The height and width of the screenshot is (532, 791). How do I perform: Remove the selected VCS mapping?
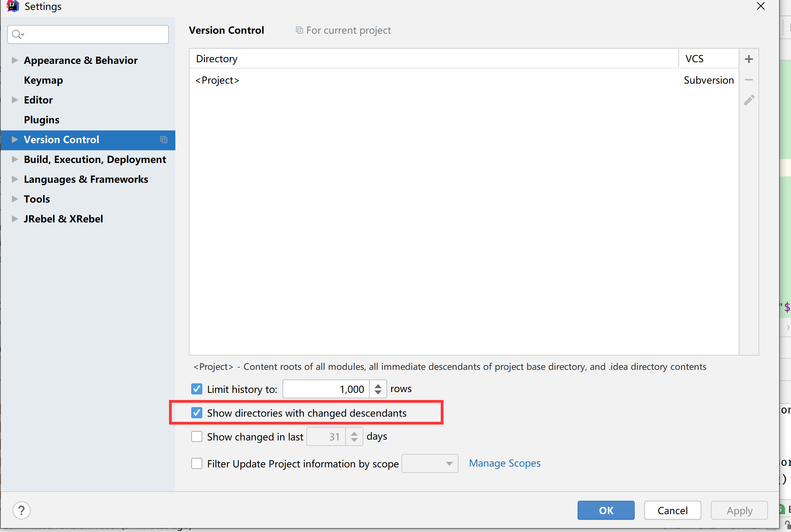coord(749,80)
